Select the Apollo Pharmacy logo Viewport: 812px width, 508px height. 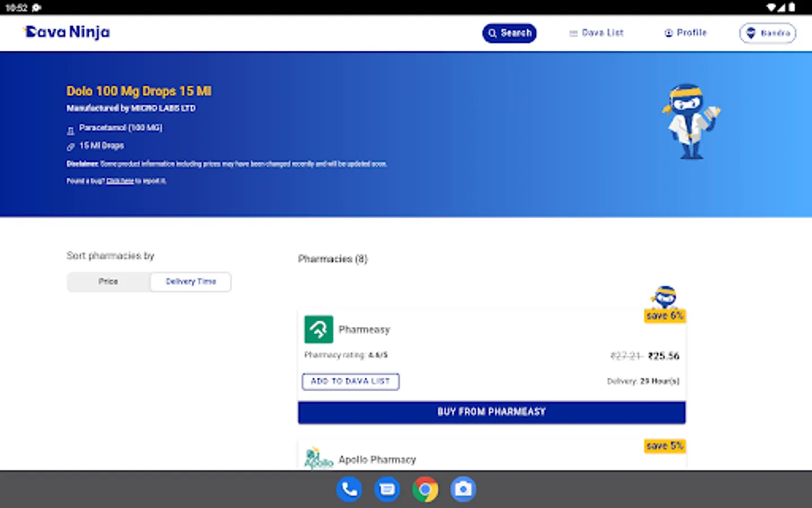pyautogui.click(x=319, y=458)
